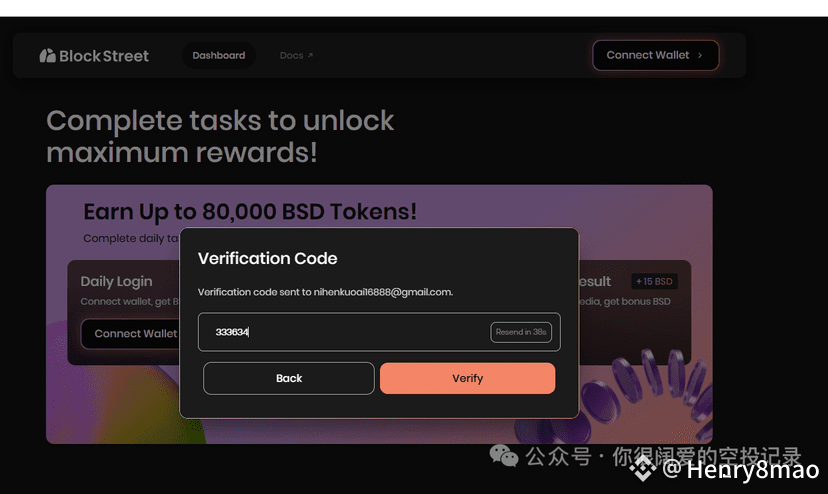Viewport: 828px width, 494px height.
Task: Click the Resend in 38s button
Action: [x=521, y=332]
